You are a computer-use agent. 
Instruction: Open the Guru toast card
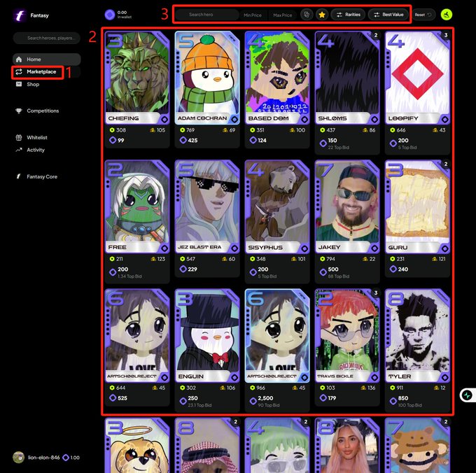(417, 206)
